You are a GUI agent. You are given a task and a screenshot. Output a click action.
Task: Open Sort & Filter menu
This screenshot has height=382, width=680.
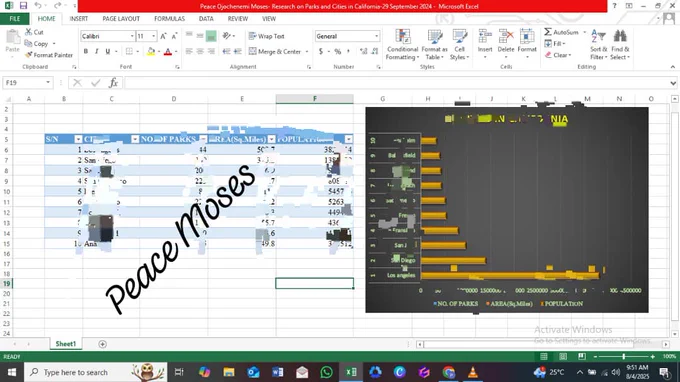point(598,45)
